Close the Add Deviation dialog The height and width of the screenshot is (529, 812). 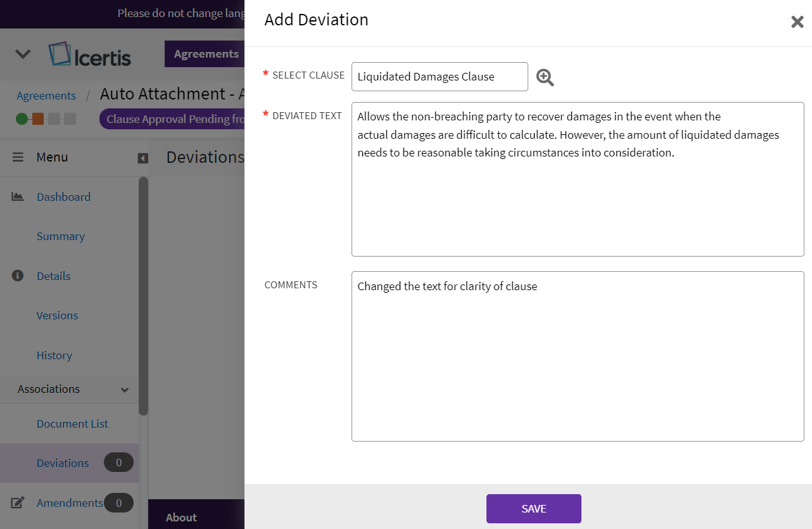pos(797,22)
